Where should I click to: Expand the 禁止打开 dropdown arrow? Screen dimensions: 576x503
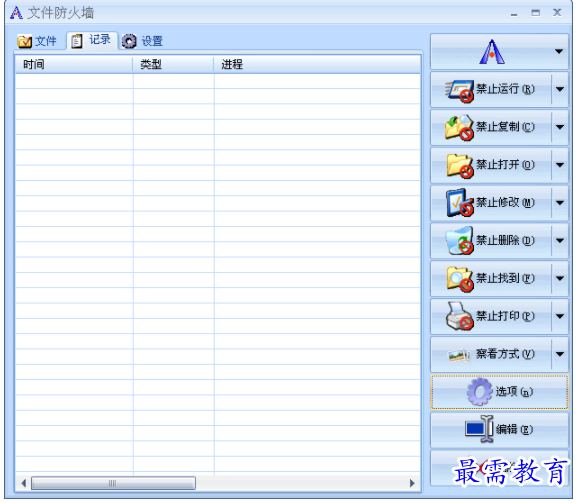click(x=560, y=165)
